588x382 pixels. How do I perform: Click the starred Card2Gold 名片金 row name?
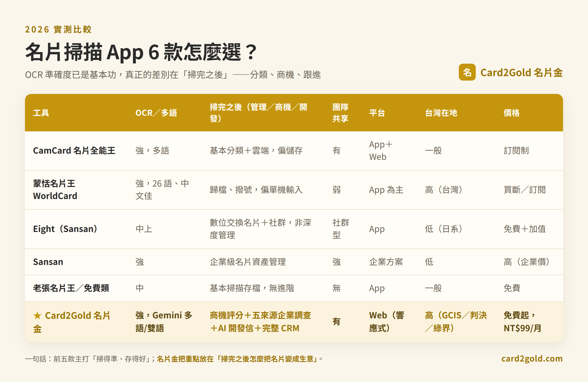(x=72, y=322)
